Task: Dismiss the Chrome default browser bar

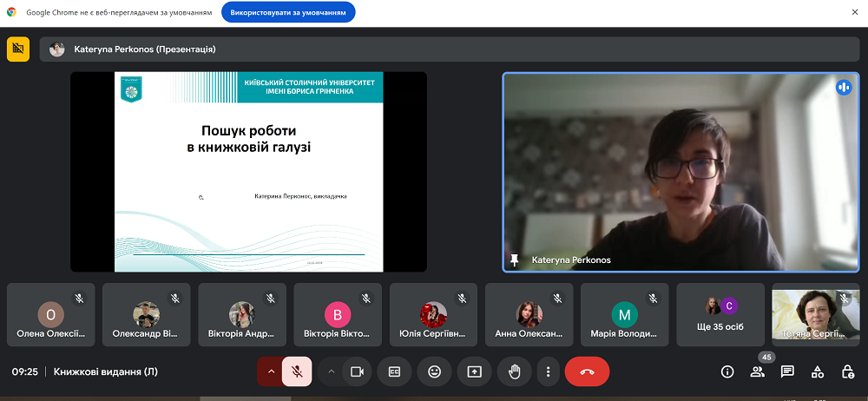Action: (x=854, y=12)
